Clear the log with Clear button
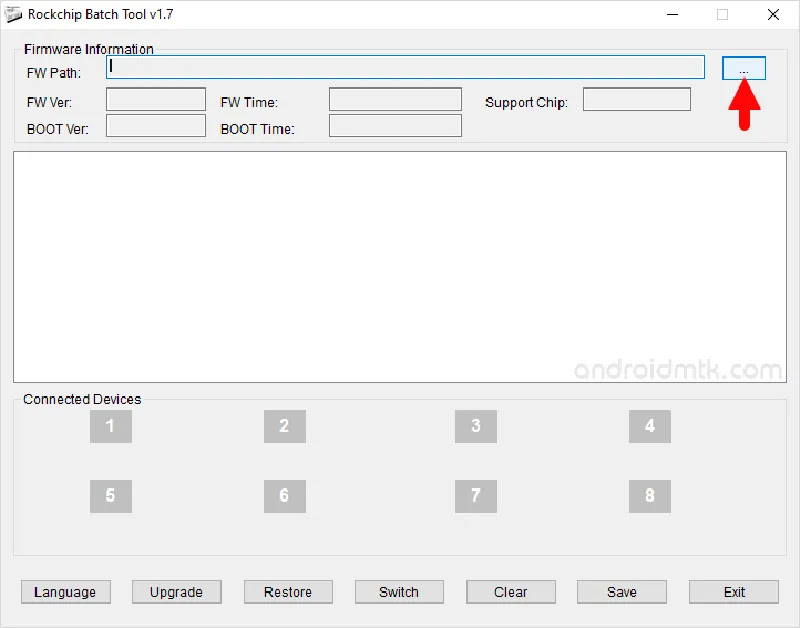The width and height of the screenshot is (800, 628). 511,592
